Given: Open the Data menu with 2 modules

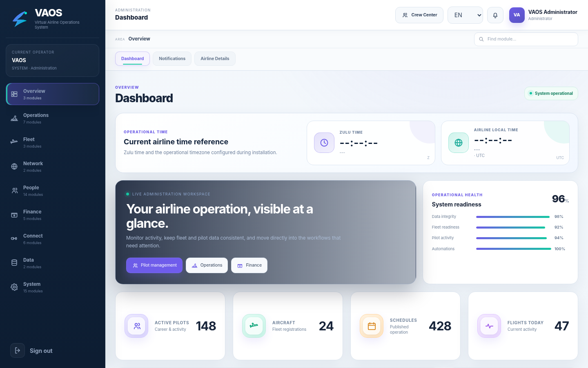Looking at the screenshot, I should click(x=53, y=263).
